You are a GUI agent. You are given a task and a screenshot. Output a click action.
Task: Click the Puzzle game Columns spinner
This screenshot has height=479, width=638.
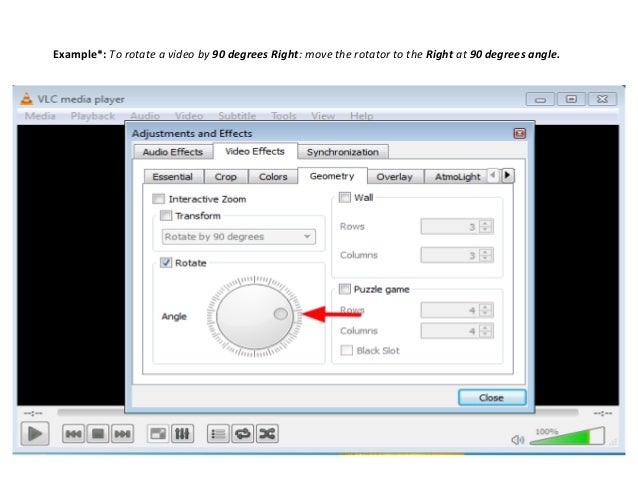pyautogui.click(x=457, y=331)
